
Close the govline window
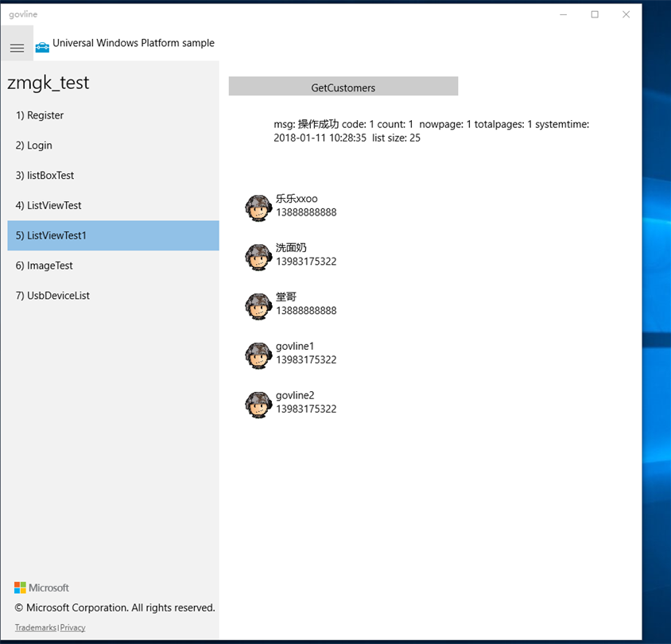click(626, 14)
